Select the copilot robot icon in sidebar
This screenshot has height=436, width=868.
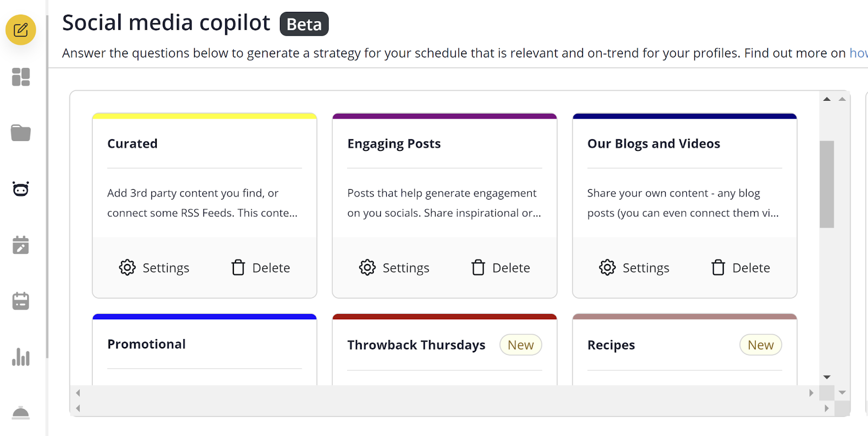(x=21, y=189)
